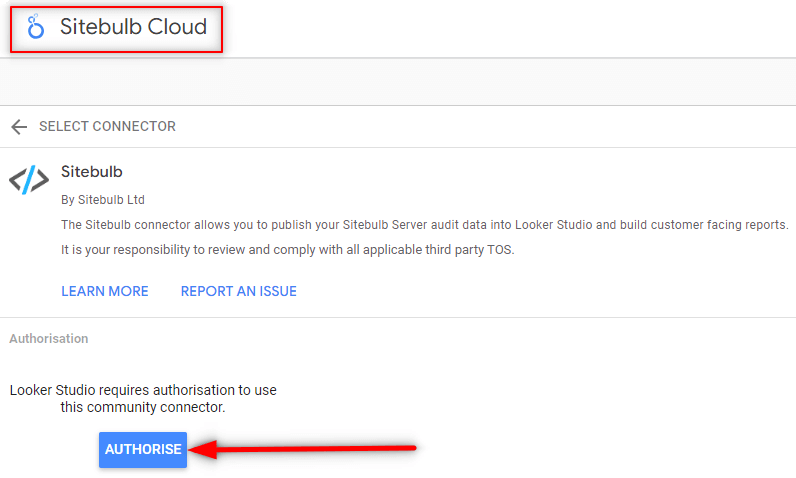Click the Looker Studio logo icon

36,27
